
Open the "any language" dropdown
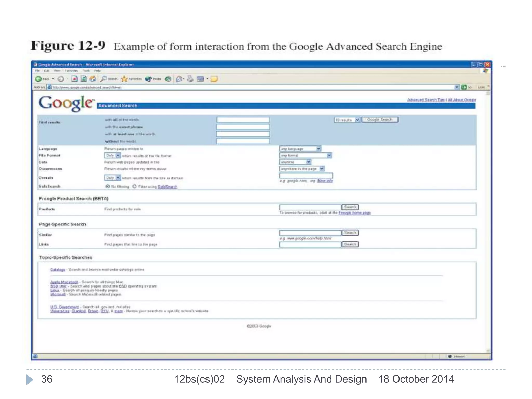300,149
